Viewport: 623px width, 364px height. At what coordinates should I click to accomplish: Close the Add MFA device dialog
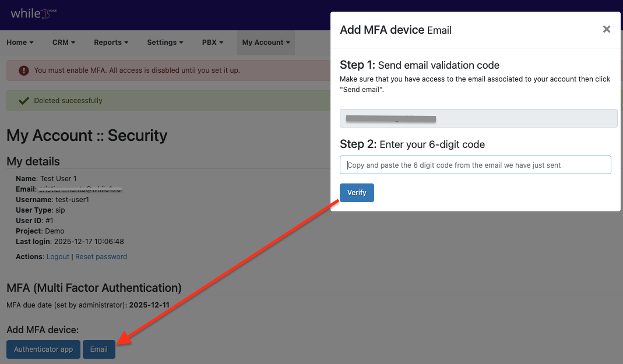[606, 29]
